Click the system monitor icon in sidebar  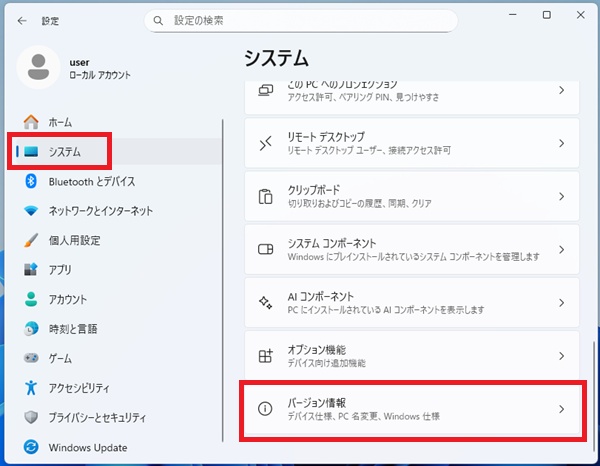(31, 152)
